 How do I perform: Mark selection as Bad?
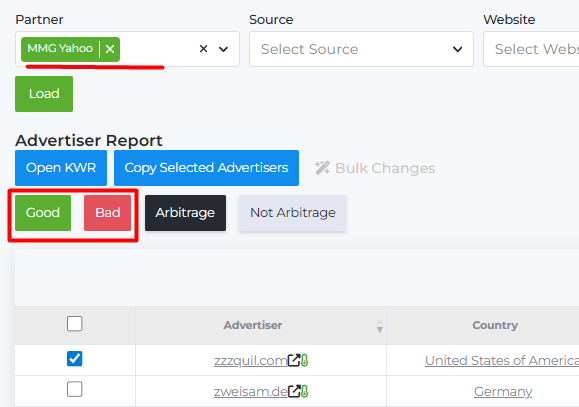(x=107, y=213)
